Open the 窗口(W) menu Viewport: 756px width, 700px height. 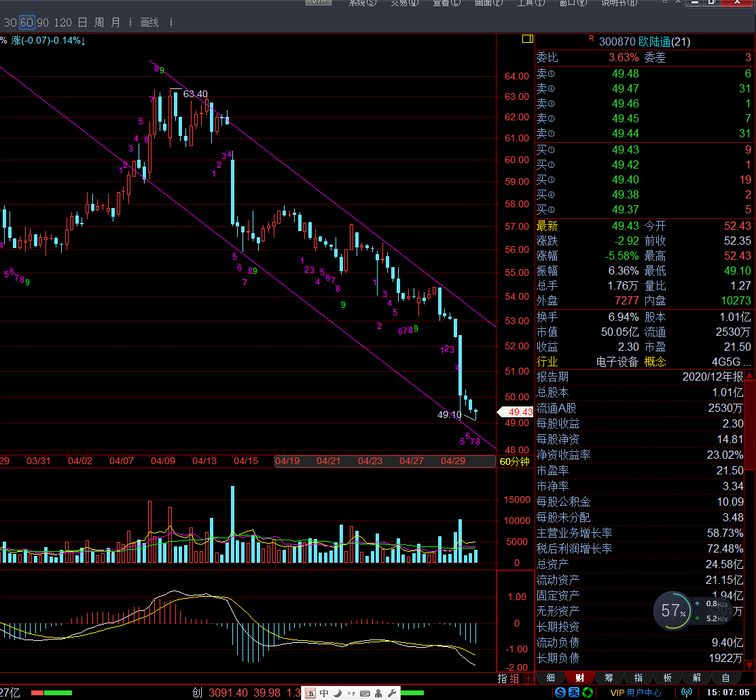(x=573, y=3)
